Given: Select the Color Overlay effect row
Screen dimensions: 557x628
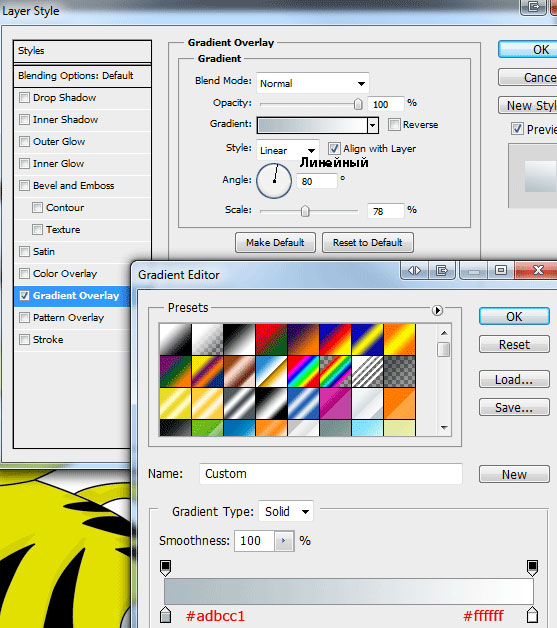Looking at the screenshot, I should coord(73,274).
